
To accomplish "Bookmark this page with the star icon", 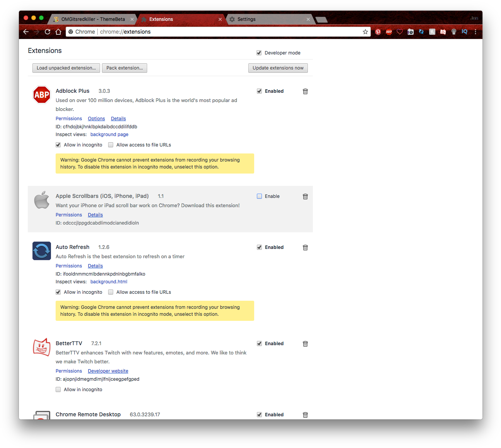I will [365, 32].
